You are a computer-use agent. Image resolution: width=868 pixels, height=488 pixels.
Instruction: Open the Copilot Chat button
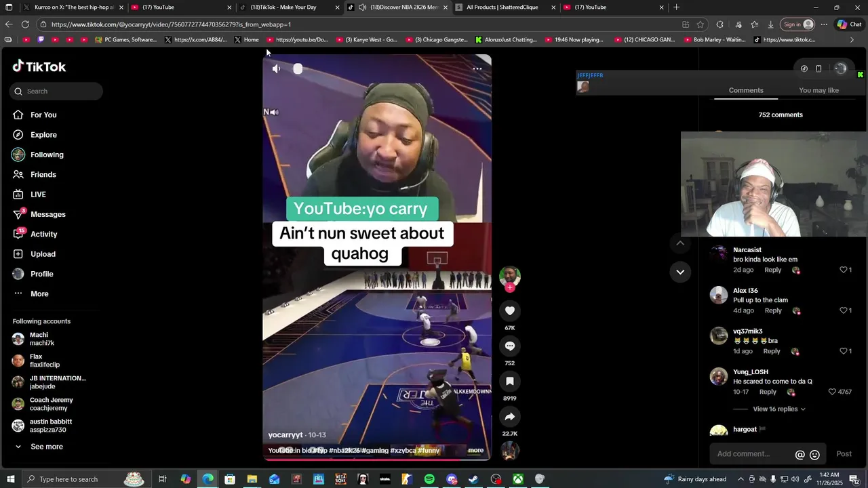pyautogui.click(x=850, y=24)
